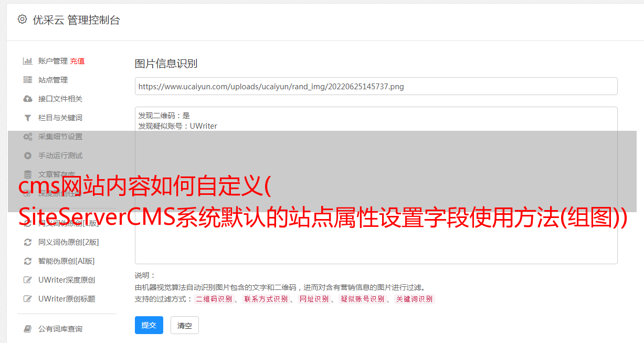Viewport: 644px width, 343px height.
Task: Click the refresh icon beside 同义词伪原创[2版]
Action: [x=28, y=242]
